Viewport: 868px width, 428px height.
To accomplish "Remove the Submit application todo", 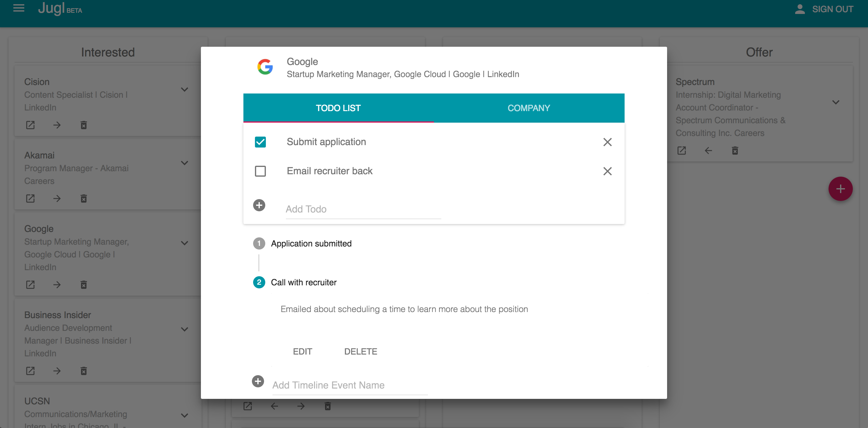I will point(607,142).
